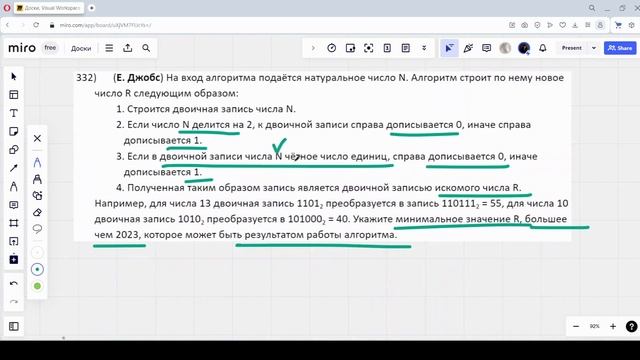
Task: Click the dark user avatar
Action: coord(524,48)
